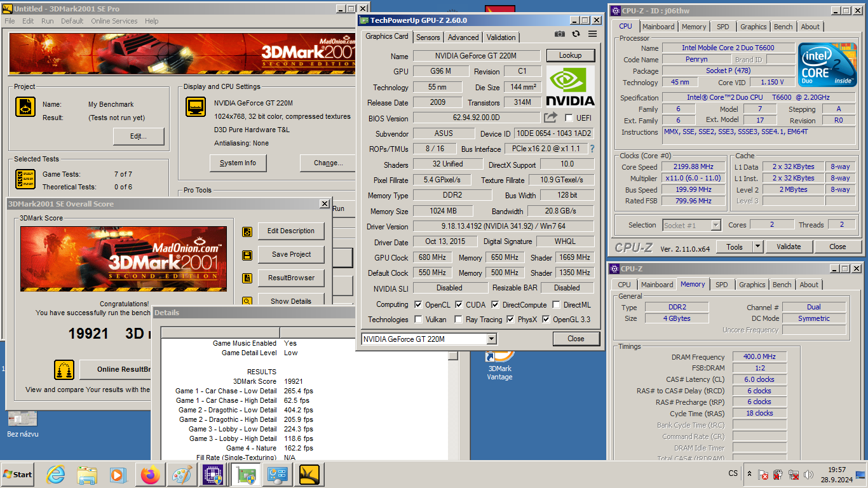Click the NVIDIA logo in GPU-Z
The image size is (868, 488).
(570, 86)
